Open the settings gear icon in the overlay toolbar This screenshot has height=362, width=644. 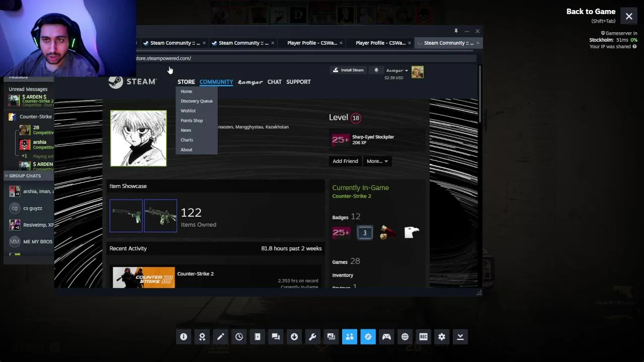442,337
